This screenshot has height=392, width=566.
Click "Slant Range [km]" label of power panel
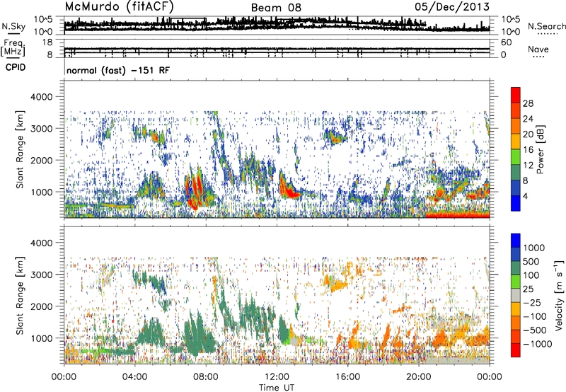point(20,149)
